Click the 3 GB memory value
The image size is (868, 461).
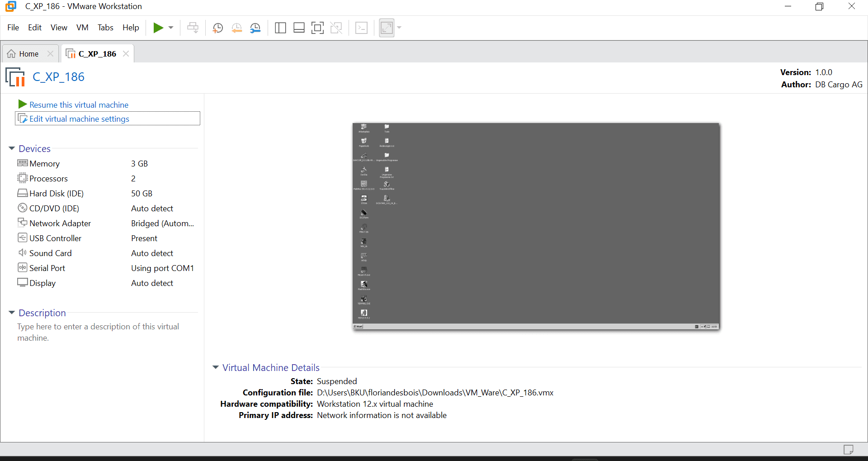pos(139,164)
